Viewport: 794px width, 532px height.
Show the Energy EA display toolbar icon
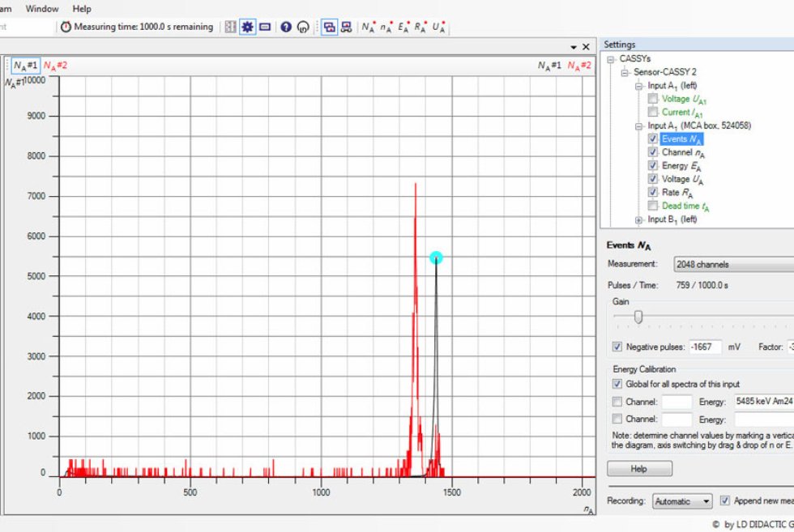[403, 27]
